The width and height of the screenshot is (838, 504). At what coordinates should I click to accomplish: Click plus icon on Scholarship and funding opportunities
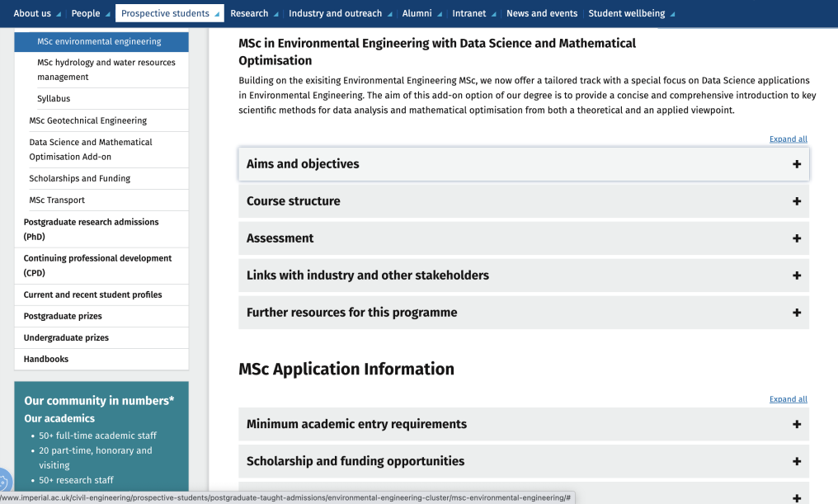click(797, 461)
